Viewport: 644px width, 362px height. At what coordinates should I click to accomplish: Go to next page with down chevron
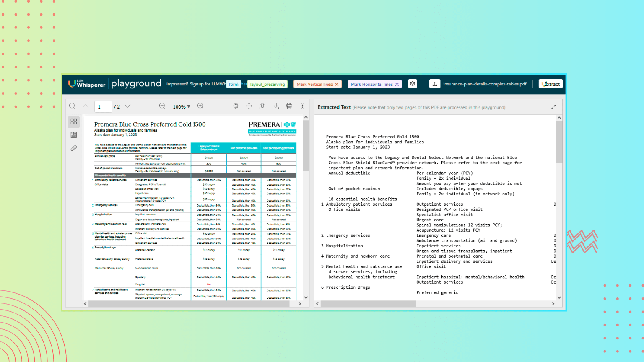click(127, 106)
